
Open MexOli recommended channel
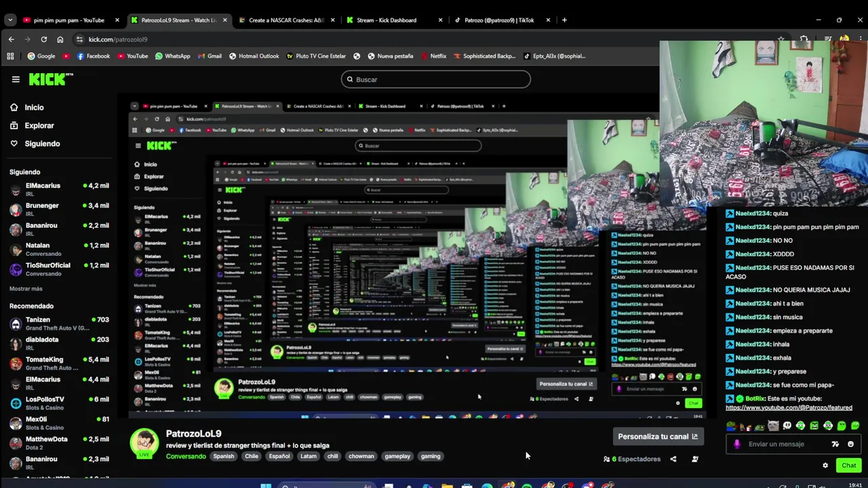click(60, 423)
